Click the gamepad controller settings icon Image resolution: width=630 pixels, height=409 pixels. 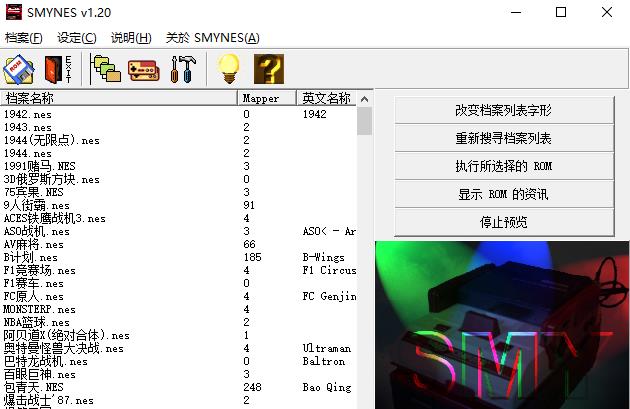144,68
